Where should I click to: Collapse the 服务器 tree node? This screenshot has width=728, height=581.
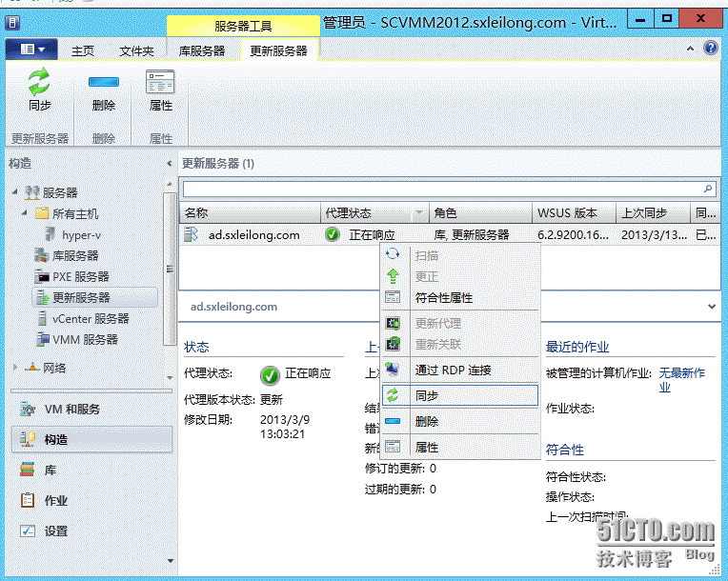point(15,191)
